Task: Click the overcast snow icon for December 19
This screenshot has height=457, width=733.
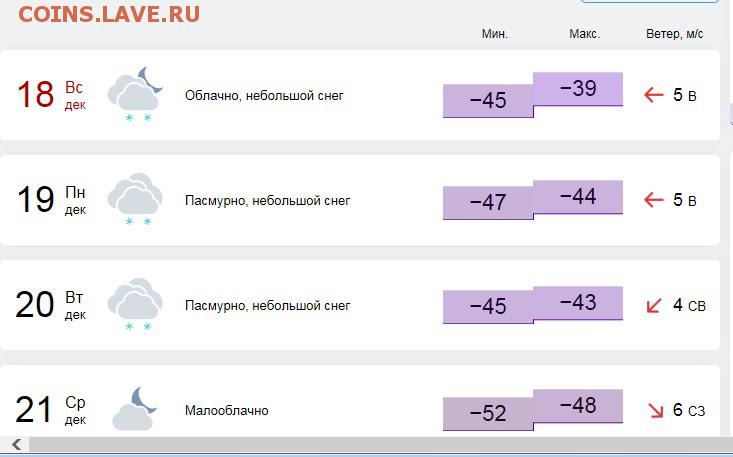Action: 136,198
